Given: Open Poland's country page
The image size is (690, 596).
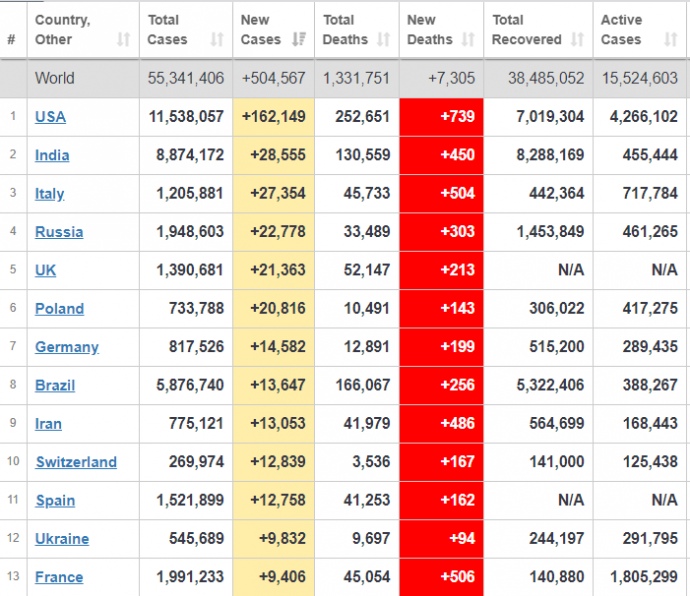Looking at the screenshot, I should click(x=59, y=309).
